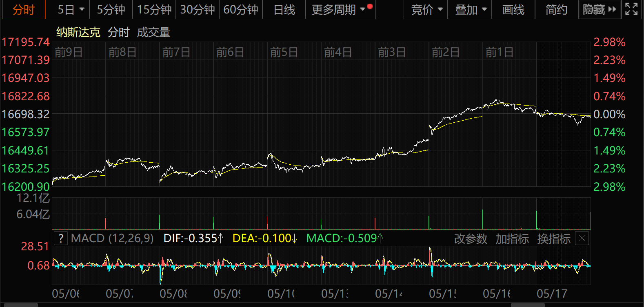Open the 5日 period dropdown

[x=71, y=10]
